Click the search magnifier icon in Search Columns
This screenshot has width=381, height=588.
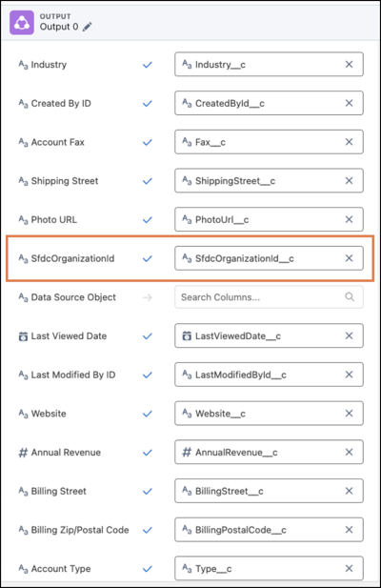point(350,297)
